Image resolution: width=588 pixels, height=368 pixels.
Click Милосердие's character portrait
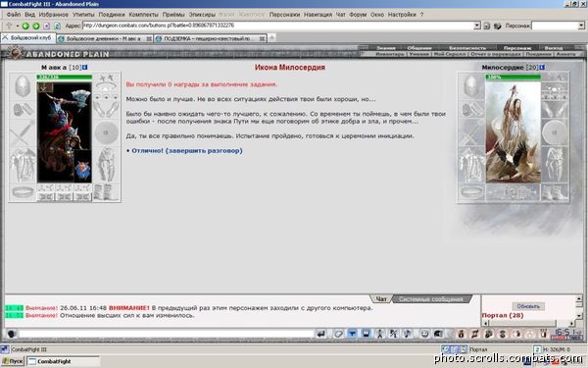coord(513,132)
